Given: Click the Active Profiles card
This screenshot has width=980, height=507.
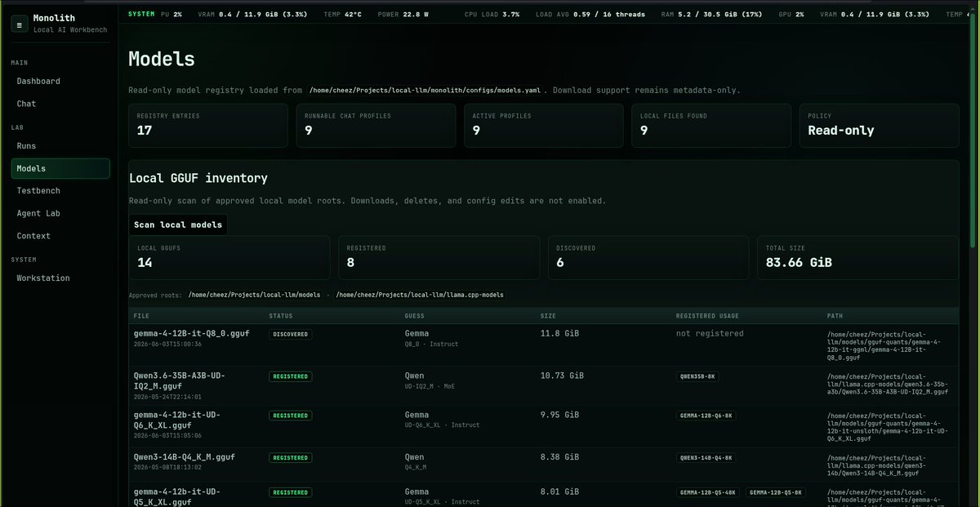Looking at the screenshot, I should point(543,125).
